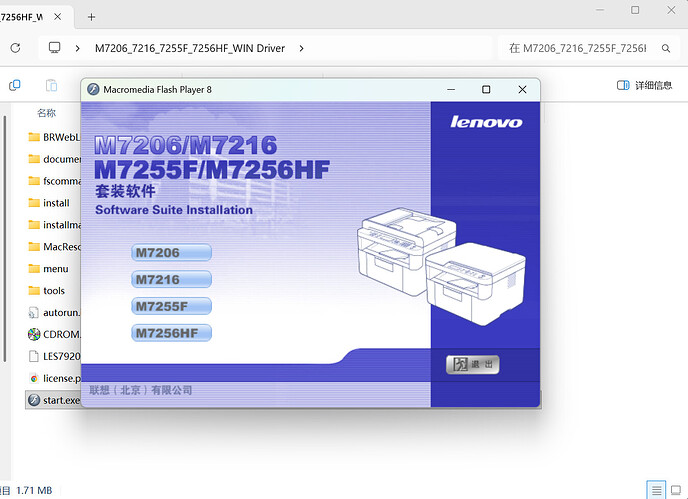Screen dimensions: 688x499
Task: Minimize the File Explorer window
Action: point(600,10)
